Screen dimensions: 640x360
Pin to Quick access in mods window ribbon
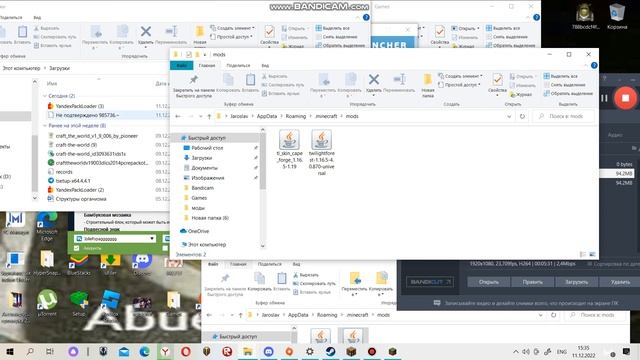(x=193, y=86)
